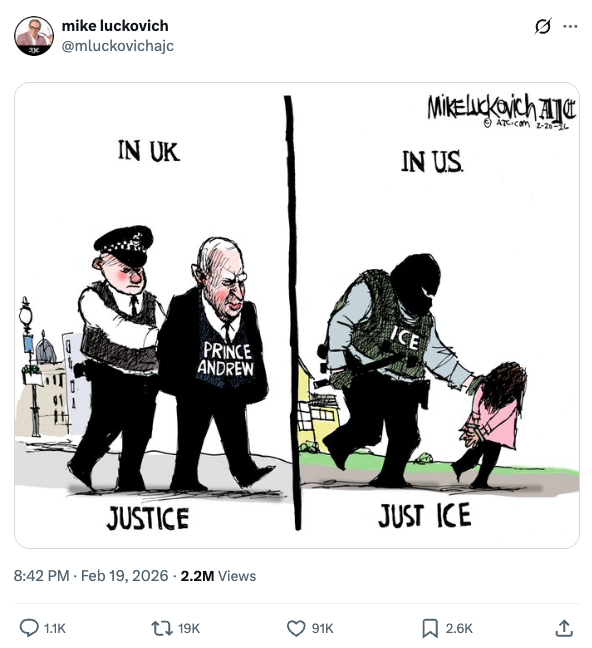Click the IN UK panel of the cartoon

pos(149,315)
